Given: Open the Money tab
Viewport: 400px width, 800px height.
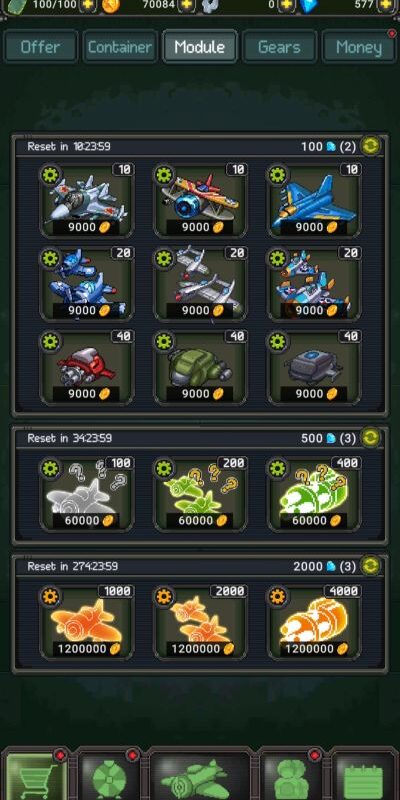Looking at the screenshot, I should pos(359,47).
